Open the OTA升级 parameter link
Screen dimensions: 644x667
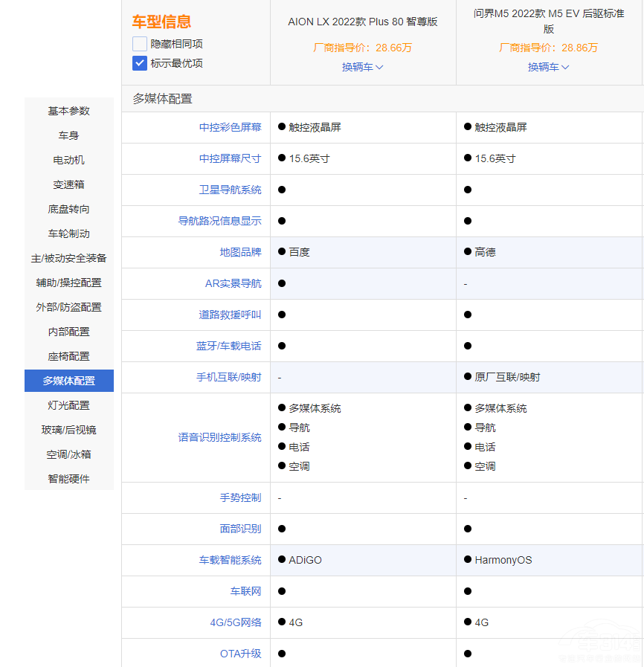(240, 654)
